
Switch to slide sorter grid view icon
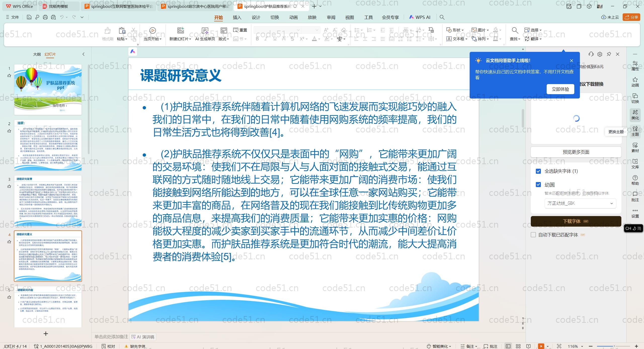(518, 346)
